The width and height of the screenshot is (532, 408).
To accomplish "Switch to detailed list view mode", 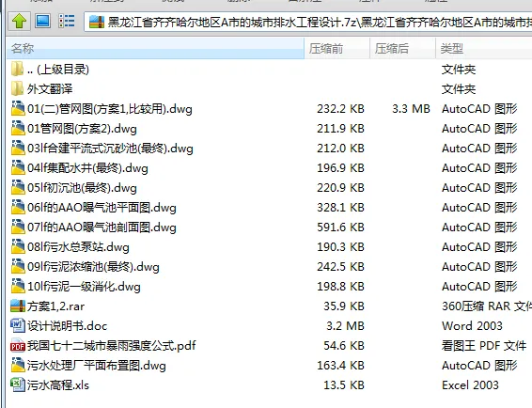I will [x=67, y=21].
